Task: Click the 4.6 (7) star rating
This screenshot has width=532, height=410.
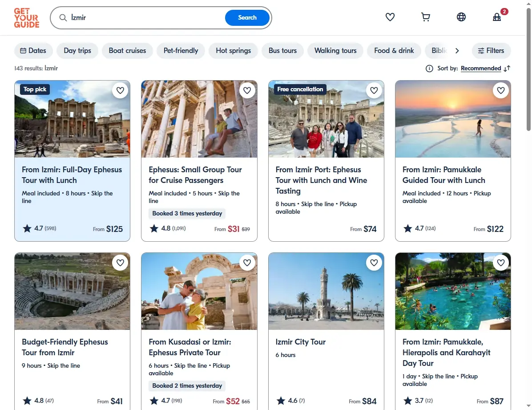Action: click(x=291, y=401)
